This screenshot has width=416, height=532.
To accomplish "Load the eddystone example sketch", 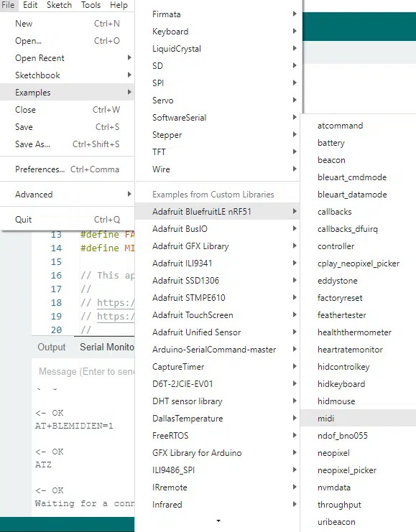I will pos(358,281).
